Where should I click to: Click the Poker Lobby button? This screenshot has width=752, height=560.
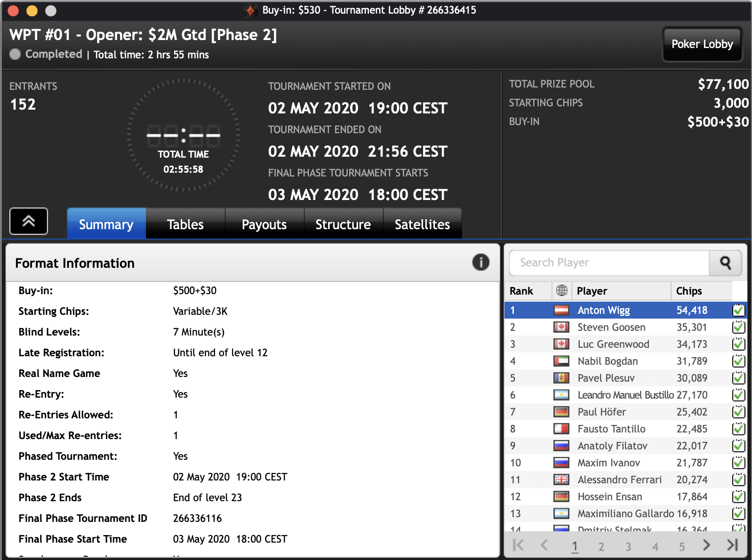(x=702, y=44)
